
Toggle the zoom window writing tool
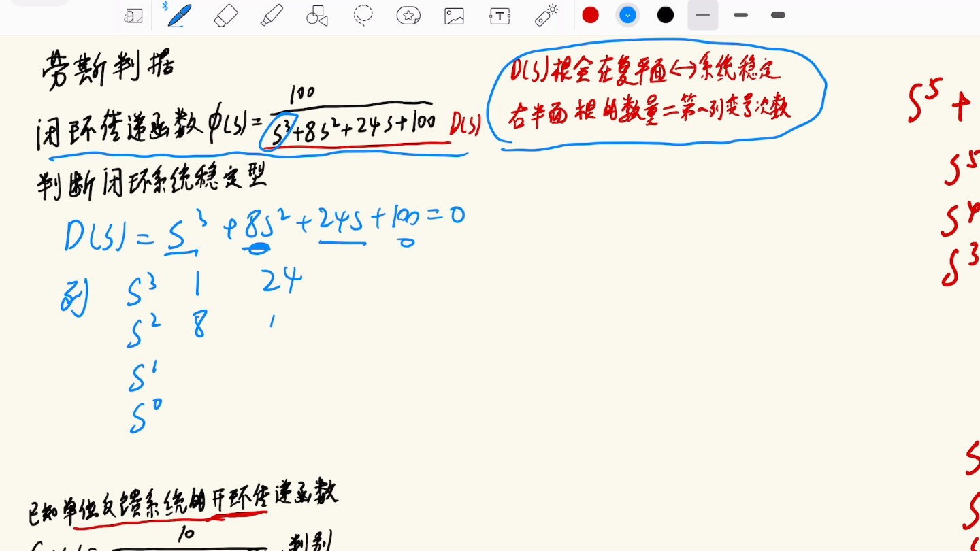tap(133, 16)
